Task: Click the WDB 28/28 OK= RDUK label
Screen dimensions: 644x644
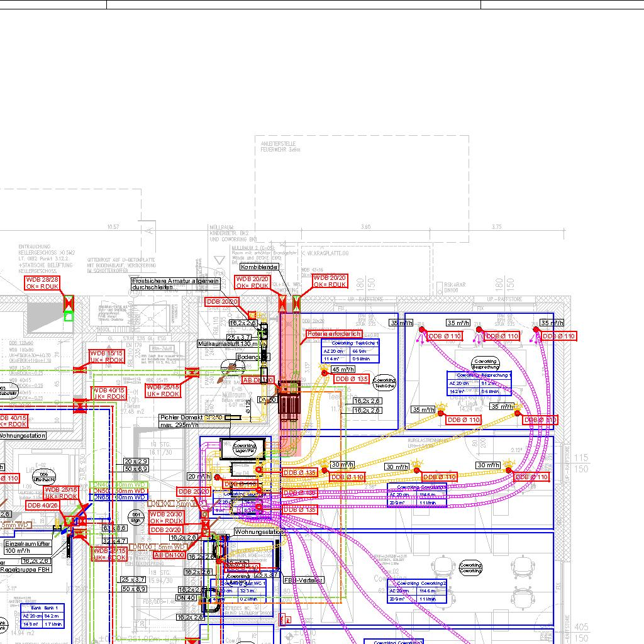Action: 43,282
